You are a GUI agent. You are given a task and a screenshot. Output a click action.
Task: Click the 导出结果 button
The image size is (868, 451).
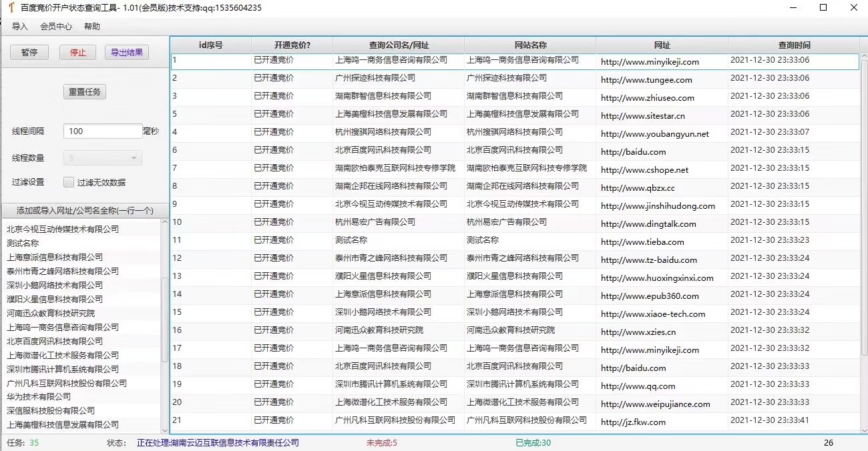pos(127,52)
